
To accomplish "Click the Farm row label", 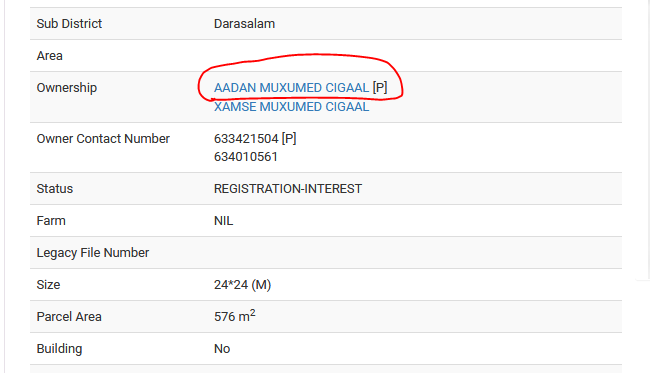I will (x=51, y=220).
